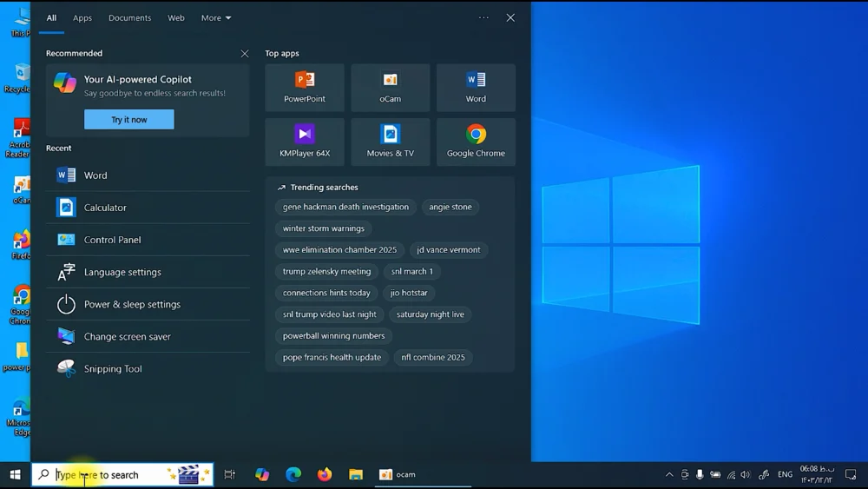Select pope francis health update chip

pyautogui.click(x=332, y=357)
